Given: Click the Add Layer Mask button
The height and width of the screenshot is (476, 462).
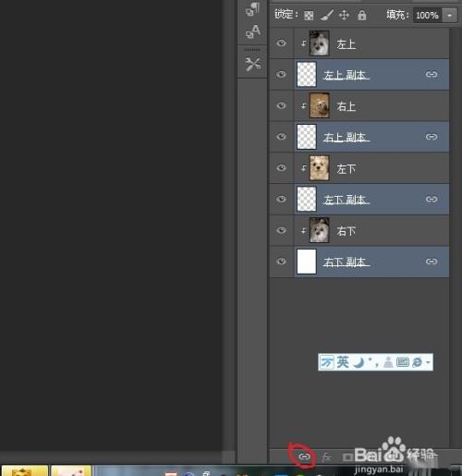Looking at the screenshot, I should (347, 457).
